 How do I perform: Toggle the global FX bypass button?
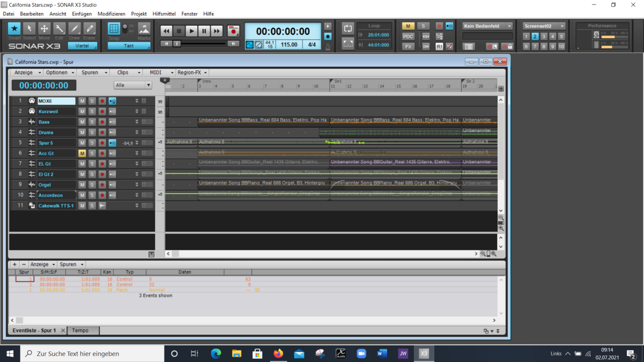(x=408, y=46)
